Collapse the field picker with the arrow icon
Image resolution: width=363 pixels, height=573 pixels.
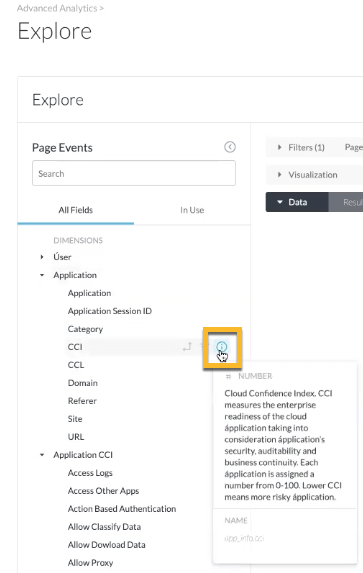(230, 147)
